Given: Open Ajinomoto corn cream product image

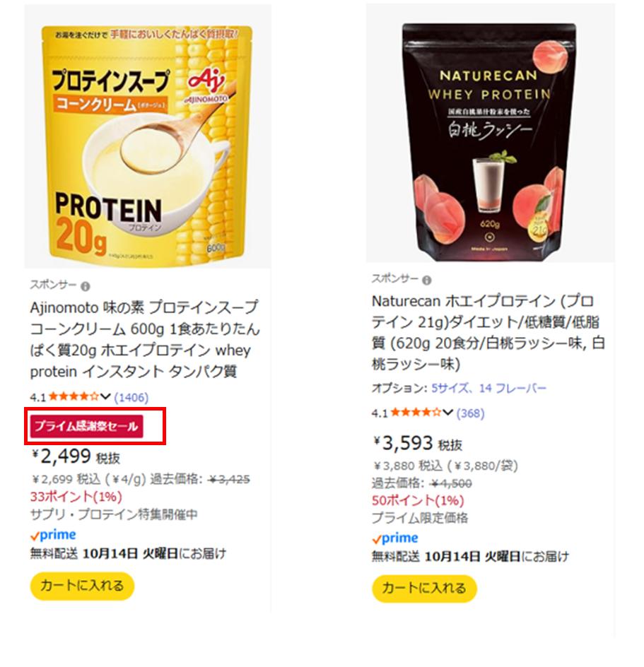Looking at the screenshot, I should (x=147, y=136).
